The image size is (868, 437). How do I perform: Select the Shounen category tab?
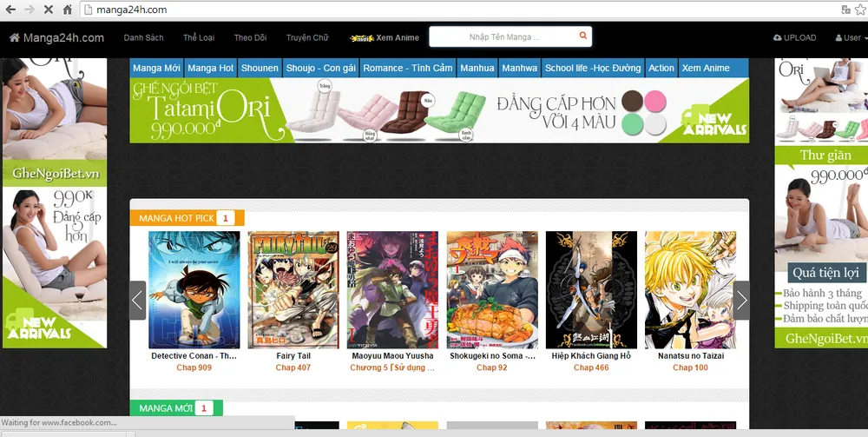click(260, 68)
